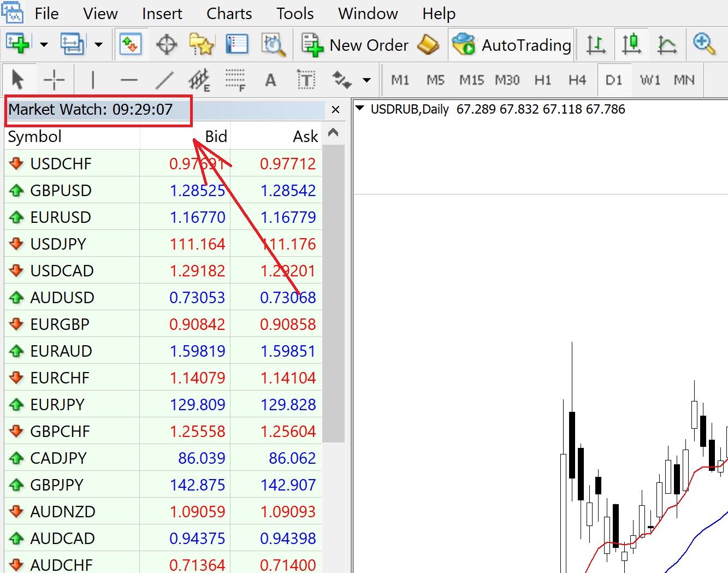Click the Bid column header
The height and width of the screenshot is (573, 728).
click(x=186, y=136)
